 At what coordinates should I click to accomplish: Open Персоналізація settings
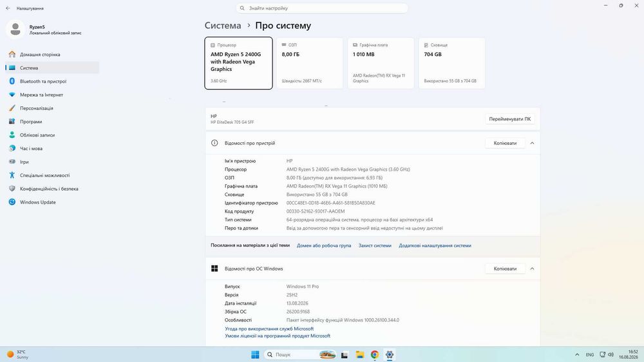(x=52, y=108)
